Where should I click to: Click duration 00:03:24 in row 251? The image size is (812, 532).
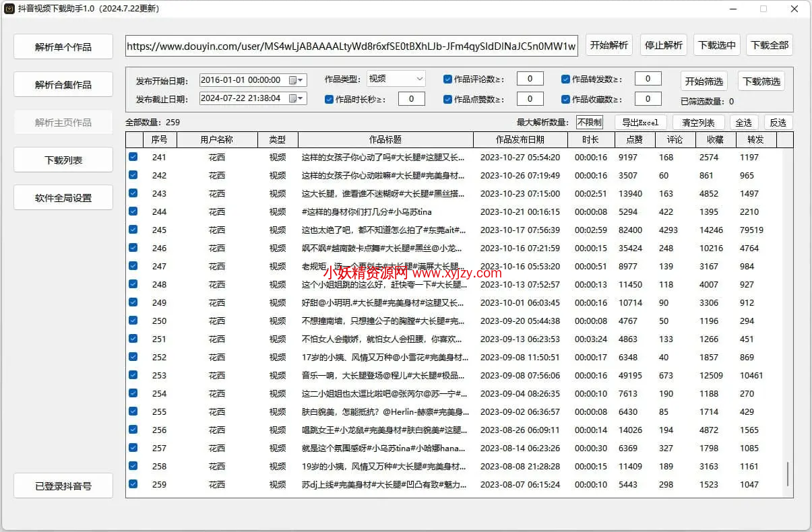point(591,339)
